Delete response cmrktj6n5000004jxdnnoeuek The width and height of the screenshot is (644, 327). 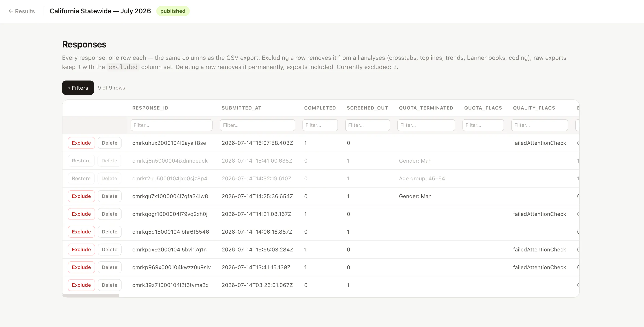pyautogui.click(x=109, y=161)
